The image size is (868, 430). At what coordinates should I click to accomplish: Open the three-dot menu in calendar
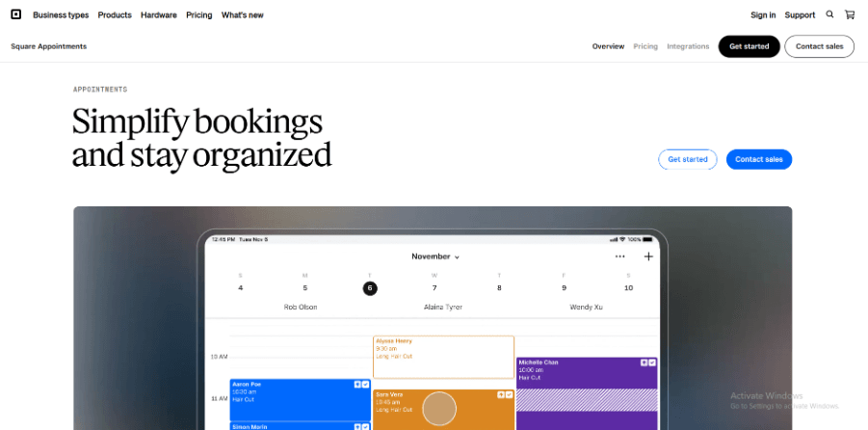click(x=620, y=256)
